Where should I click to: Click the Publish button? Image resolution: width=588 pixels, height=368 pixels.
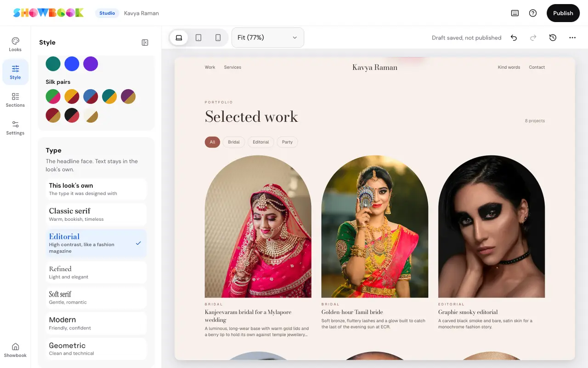coord(563,13)
